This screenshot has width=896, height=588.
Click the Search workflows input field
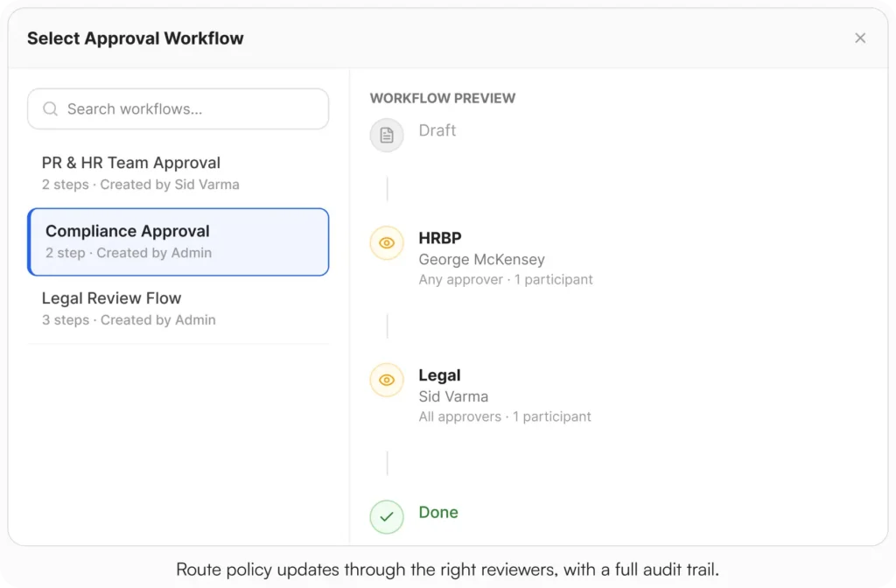click(178, 108)
